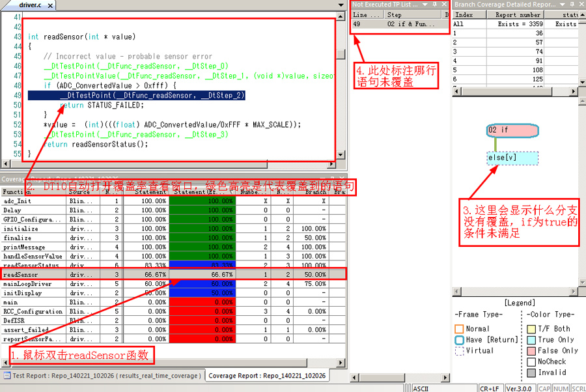Click coverage table horizontal scroll right arrow

(x=341, y=363)
